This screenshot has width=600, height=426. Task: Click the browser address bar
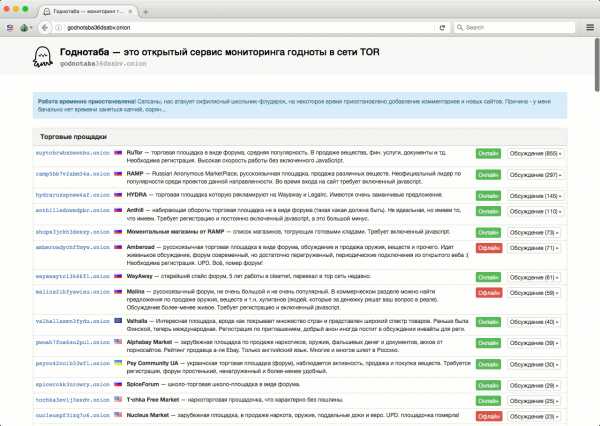coord(240,27)
